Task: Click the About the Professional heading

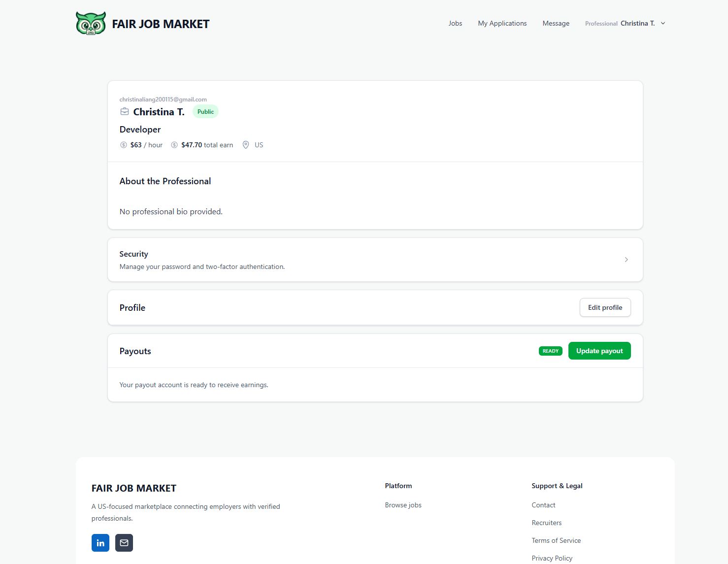Action: [165, 181]
